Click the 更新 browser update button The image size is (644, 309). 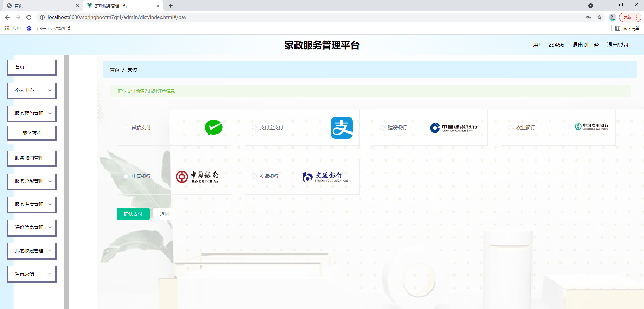tap(630, 17)
